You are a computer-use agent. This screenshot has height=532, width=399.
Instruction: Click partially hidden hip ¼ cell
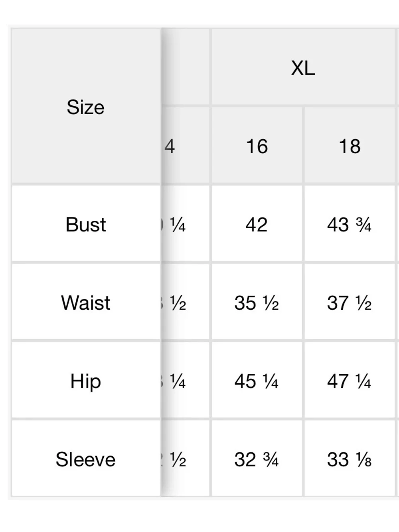[186, 381]
